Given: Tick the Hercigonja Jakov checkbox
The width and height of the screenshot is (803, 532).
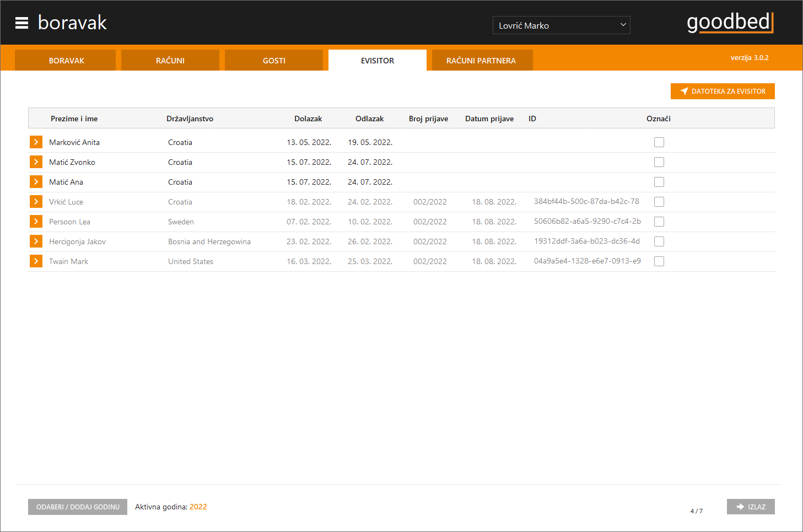Looking at the screenshot, I should (x=659, y=241).
